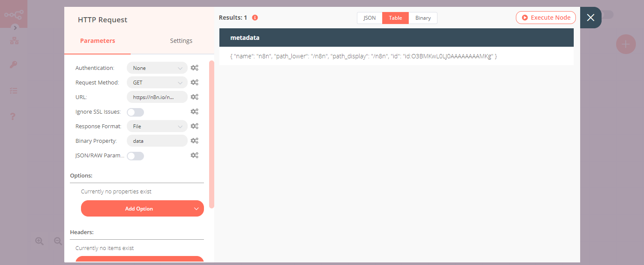Turn on JSON/RAW Parameters toggle
This screenshot has width=644, height=265.
click(x=135, y=156)
